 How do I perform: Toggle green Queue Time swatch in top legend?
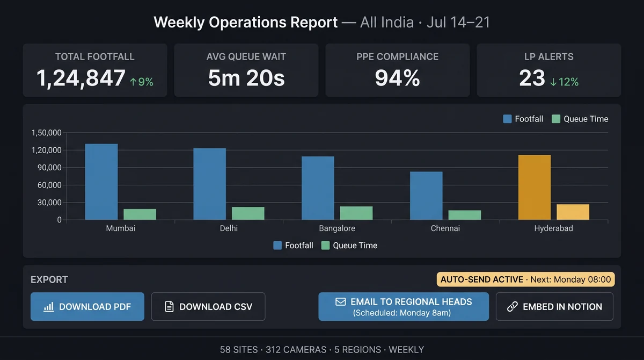point(556,119)
